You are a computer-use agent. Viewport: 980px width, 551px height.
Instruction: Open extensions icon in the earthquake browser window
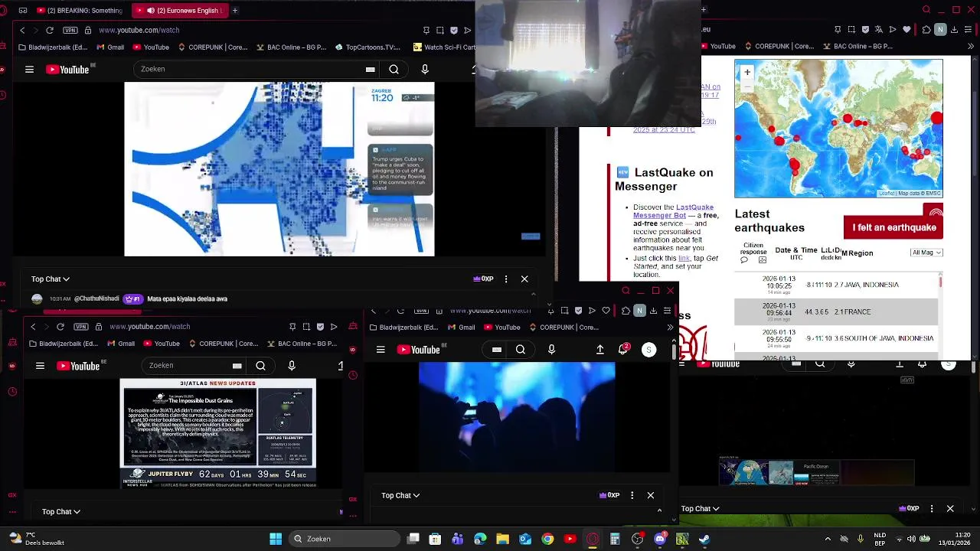[x=926, y=30]
